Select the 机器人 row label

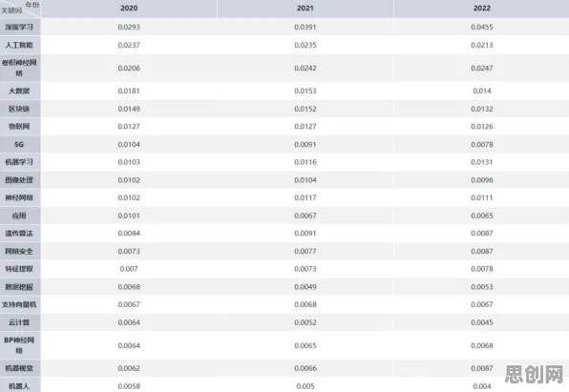click(19, 386)
